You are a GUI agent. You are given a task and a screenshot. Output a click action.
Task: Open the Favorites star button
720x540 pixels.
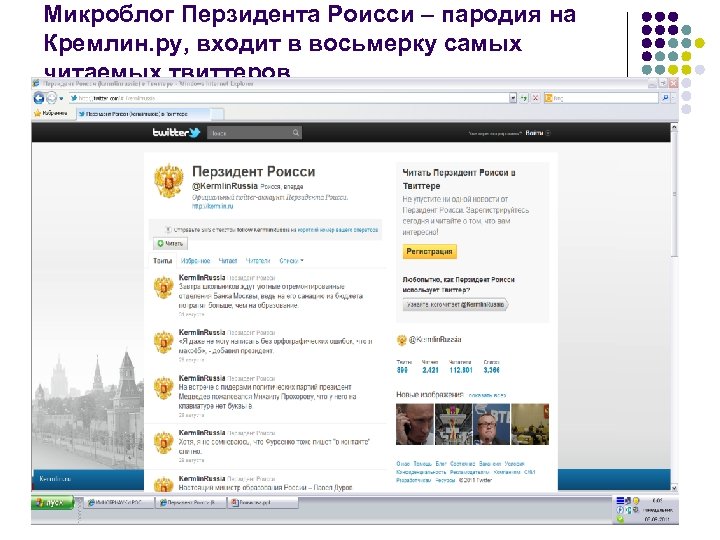pyautogui.click(x=51, y=113)
